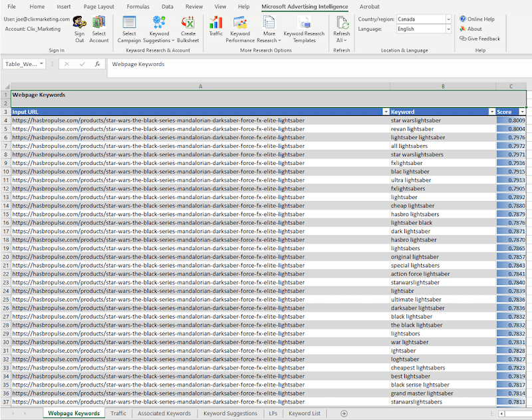Switch to Keyword Suggestions sheet tab
The image size is (532, 420).
(x=230, y=413)
